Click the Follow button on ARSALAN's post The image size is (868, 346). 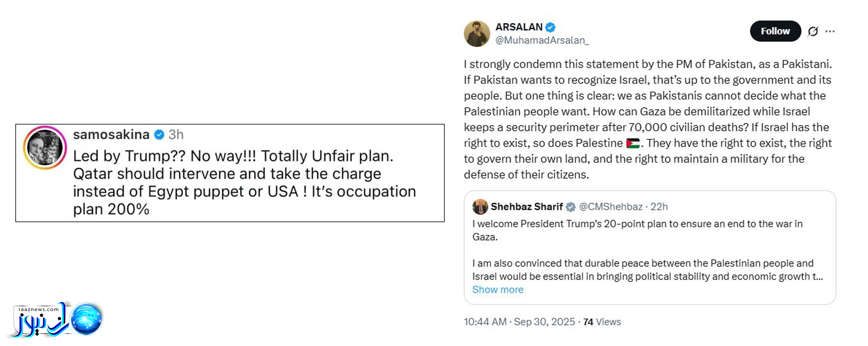point(775,31)
